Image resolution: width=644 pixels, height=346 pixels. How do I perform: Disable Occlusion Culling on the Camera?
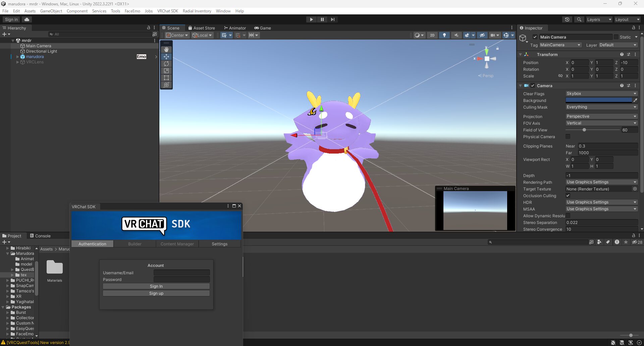click(568, 195)
